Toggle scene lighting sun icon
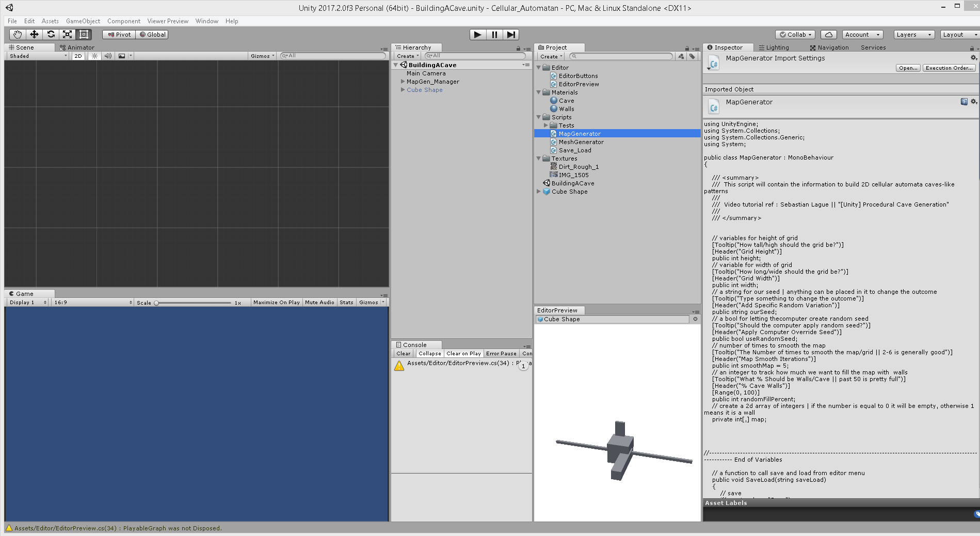This screenshot has width=980, height=536. point(94,56)
